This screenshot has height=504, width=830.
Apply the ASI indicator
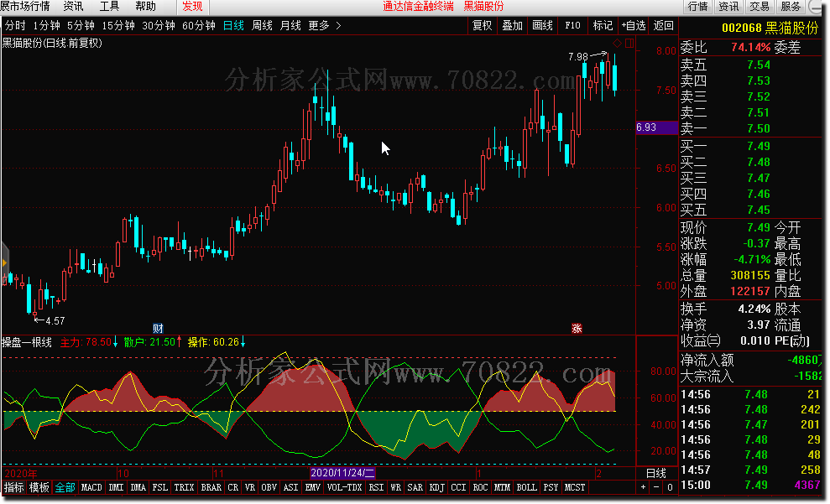tap(290, 487)
